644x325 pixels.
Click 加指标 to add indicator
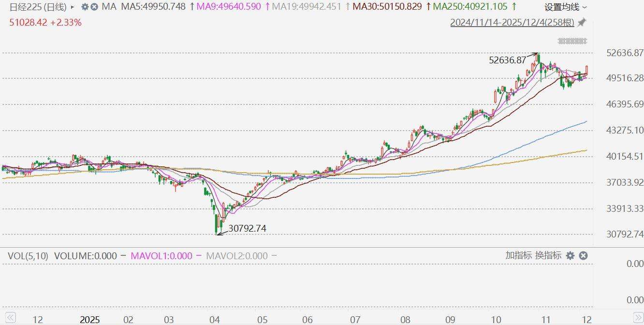[x=519, y=255]
